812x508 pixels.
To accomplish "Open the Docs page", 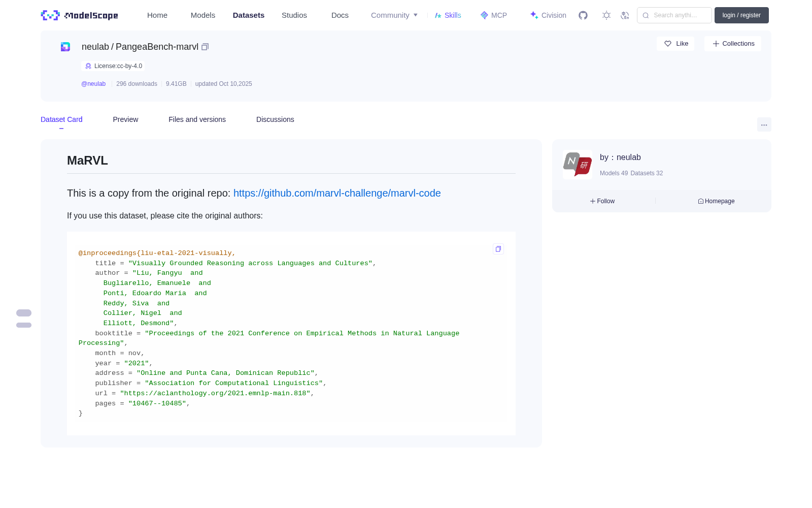I will pos(340,15).
